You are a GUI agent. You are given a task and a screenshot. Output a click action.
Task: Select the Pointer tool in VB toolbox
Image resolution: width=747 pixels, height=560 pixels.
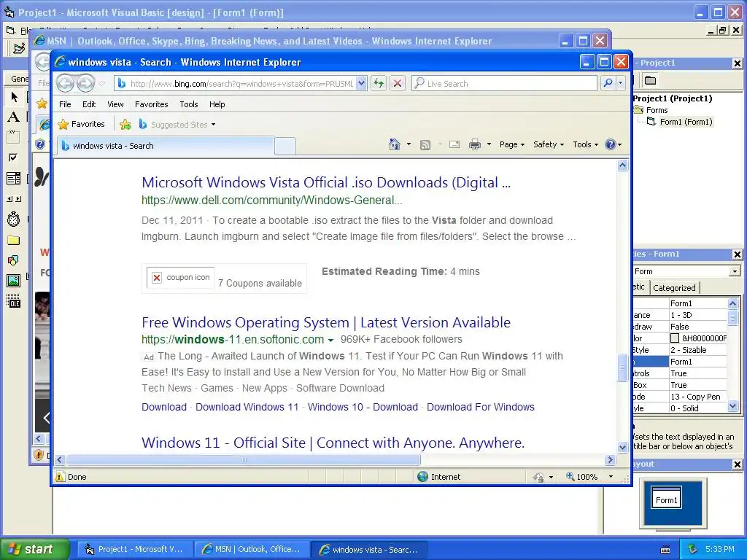[14, 97]
